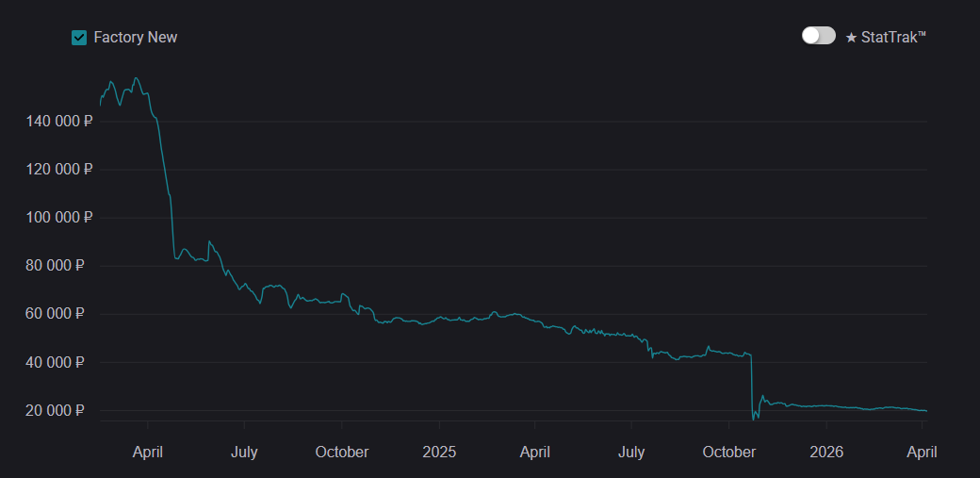Screen dimensions: 980x478
Task: Click the July label just before October 2025
Action: click(x=631, y=452)
